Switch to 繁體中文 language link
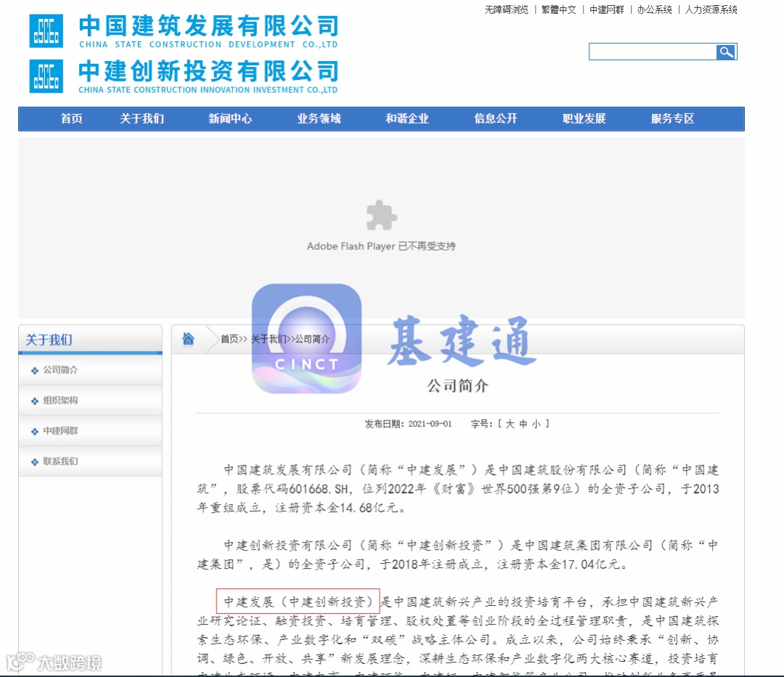 tap(558, 9)
